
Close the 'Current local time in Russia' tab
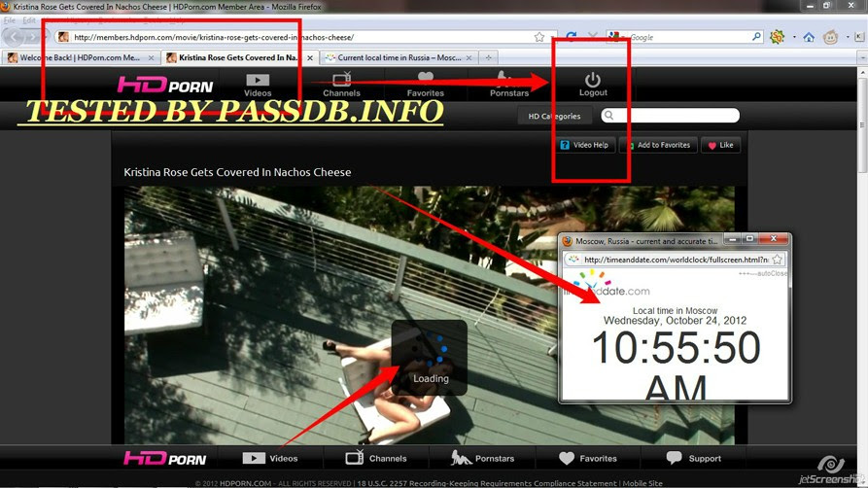pyautogui.click(x=469, y=57)
